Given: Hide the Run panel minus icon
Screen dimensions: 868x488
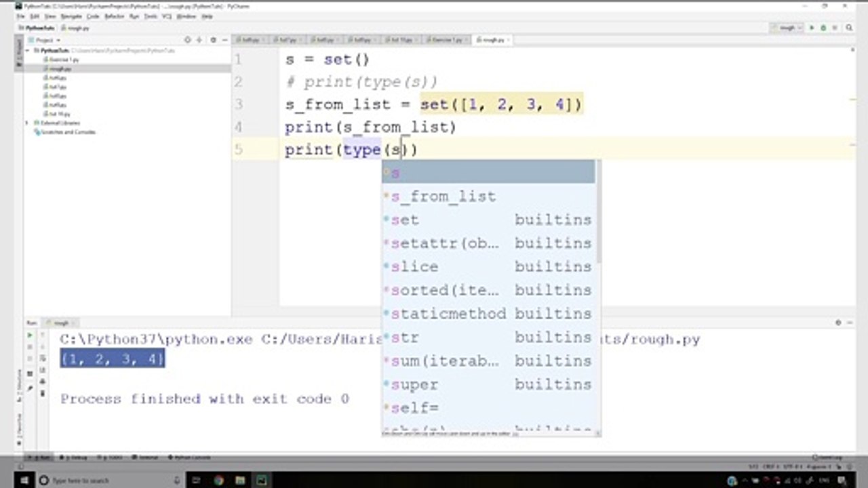Looking at the screenshot, I should coord(849,323).
